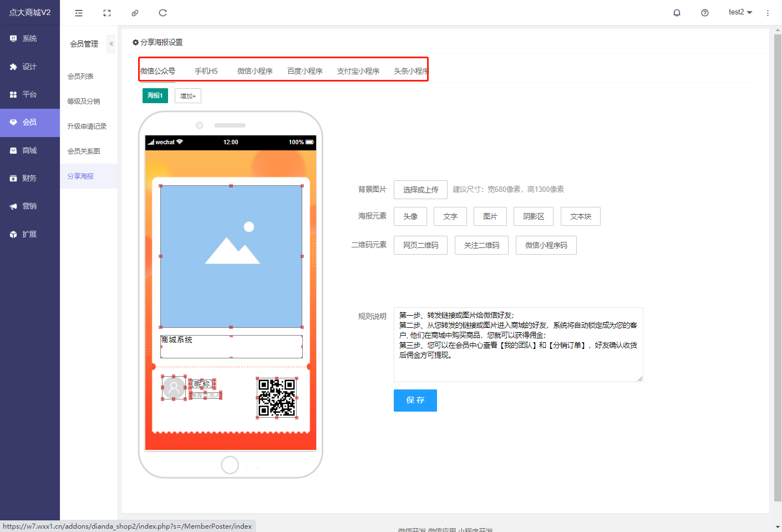Open the 系统 sidebar section

click(x=30, y=38)
